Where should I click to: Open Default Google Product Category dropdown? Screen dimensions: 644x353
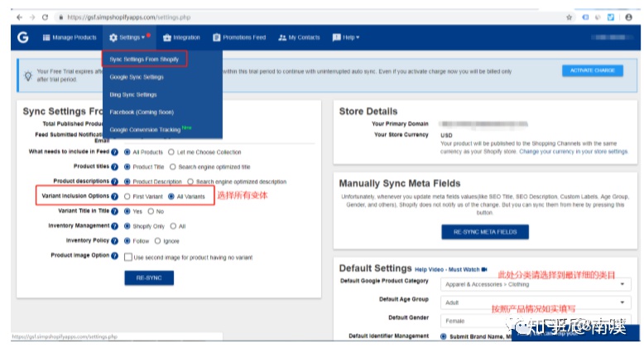536,284
